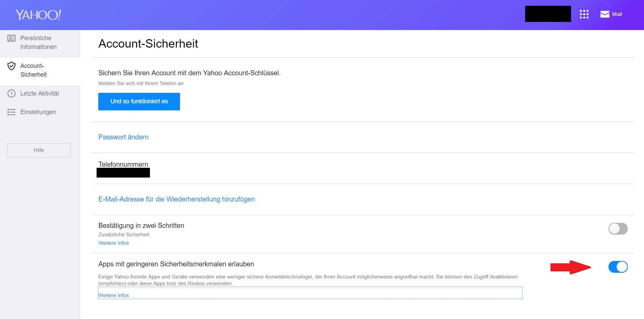Image resolution: width=644 pixels, height=319 pixels.
Task: Click the Und so funktioniert es button
Action: tap(139, 102)
